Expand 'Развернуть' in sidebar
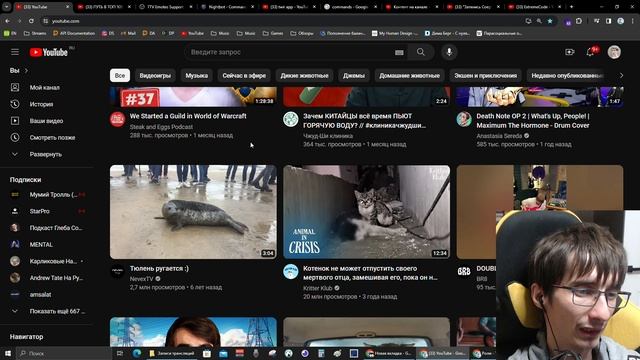 tap(46, 154)
